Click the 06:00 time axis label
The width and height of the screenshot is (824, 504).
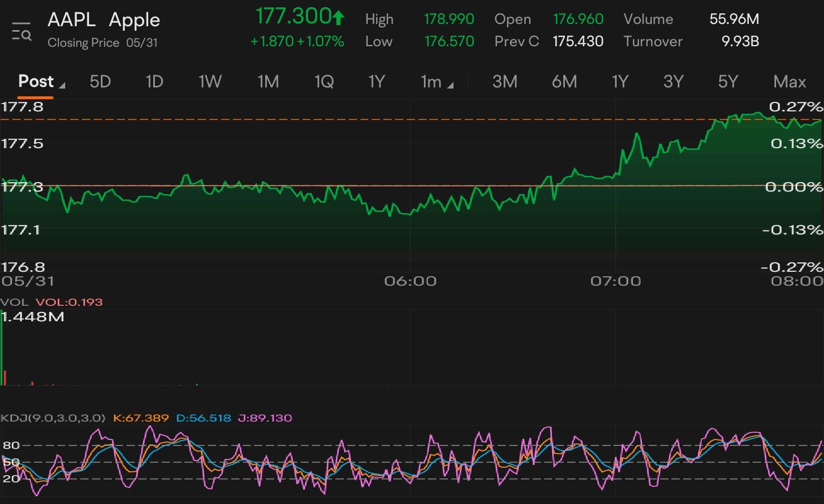pyautogui.click(x=410, y=281)
